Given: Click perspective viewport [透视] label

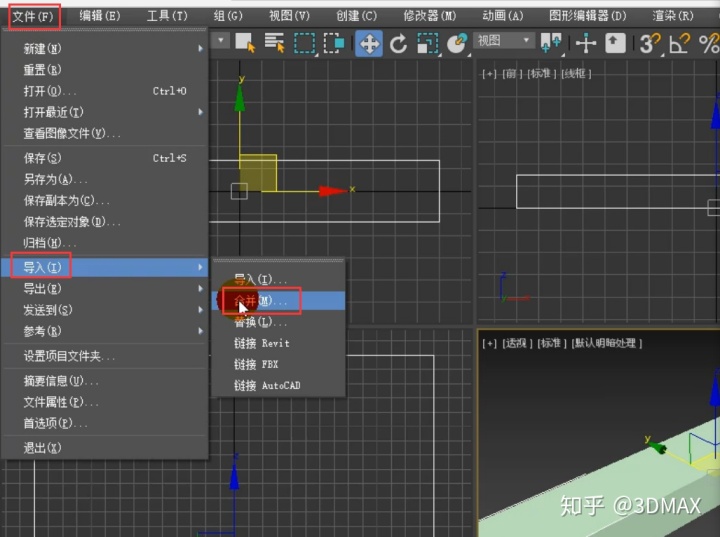Looking at the screenshot, I should (517, 343).
